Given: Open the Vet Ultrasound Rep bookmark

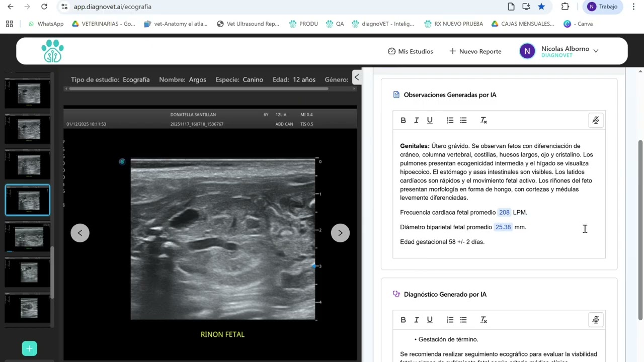Looking at the screenshot, I should [248, 24].
